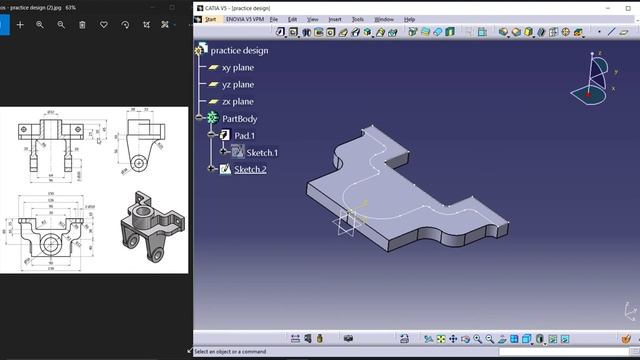The height and width of the screenshot is (360, 640).
Task: Open the Help menu
Action: click(x=409, y=19)
